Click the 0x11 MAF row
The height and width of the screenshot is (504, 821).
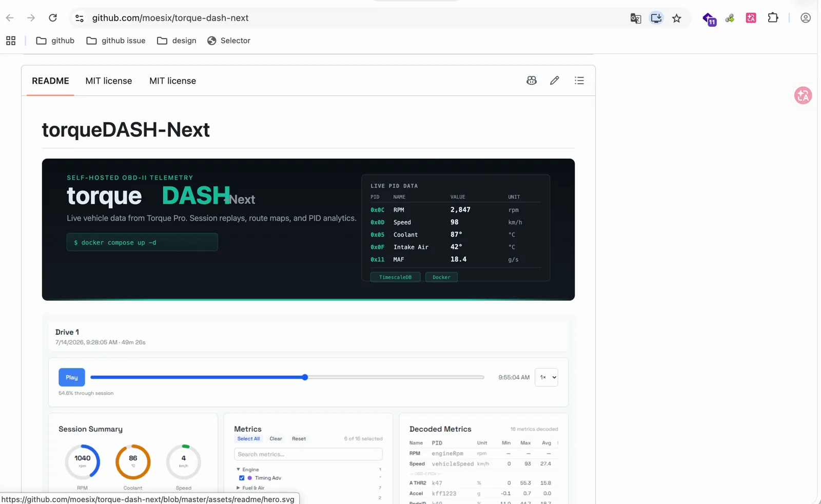[x=456, y=259]
